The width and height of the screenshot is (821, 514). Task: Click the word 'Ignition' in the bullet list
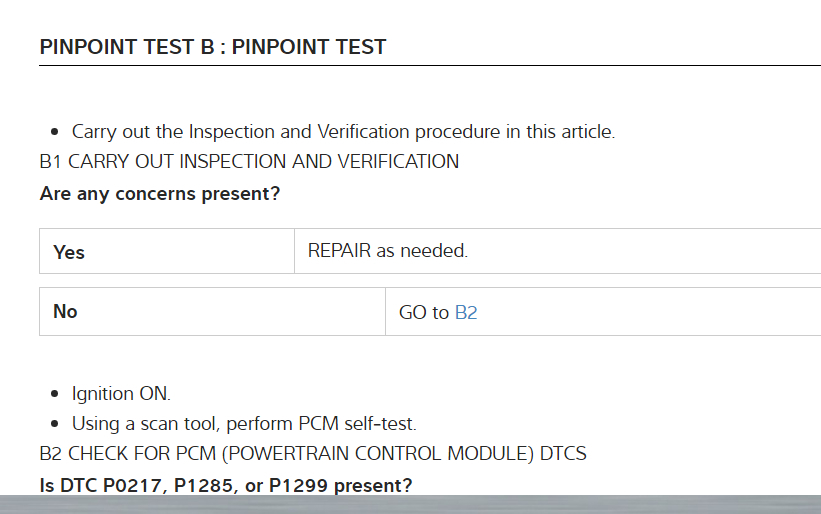pos(104,394)
